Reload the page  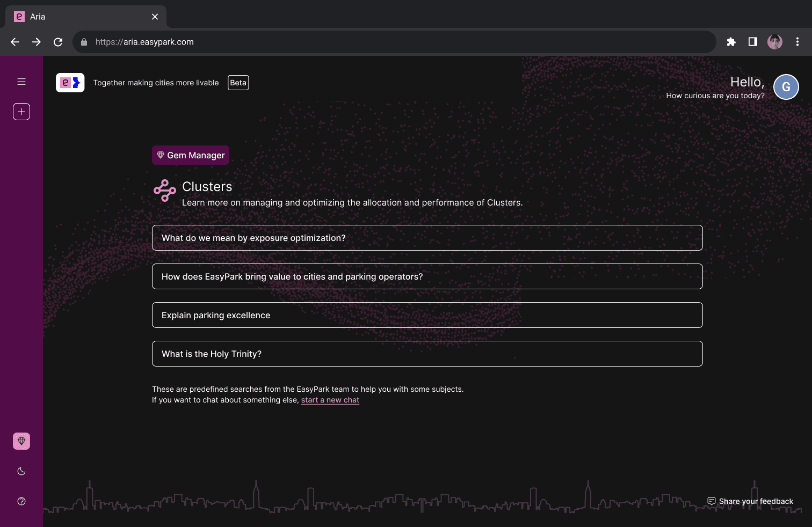tap(58, 42)
